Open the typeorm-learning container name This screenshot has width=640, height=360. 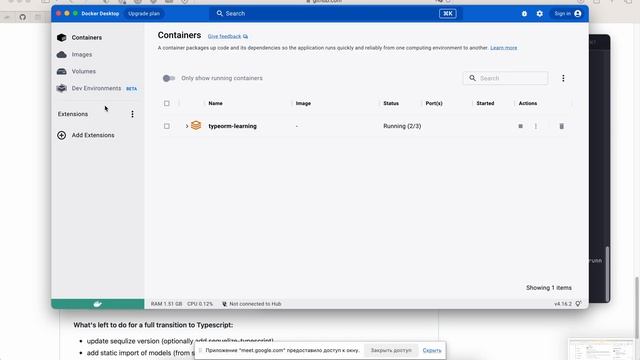coord(233,126)
